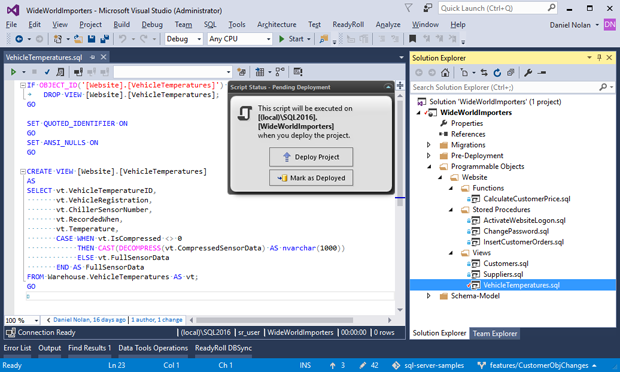The image size is (620, 372).
Task: Open Properties wrench icon in Solution Explorer
Action: (528, 73)
